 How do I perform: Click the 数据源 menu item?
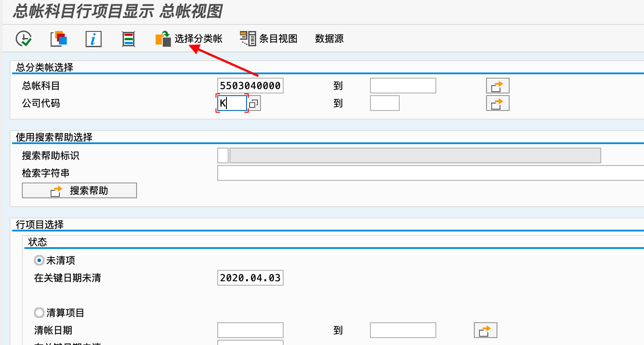(x=329, y=38)
